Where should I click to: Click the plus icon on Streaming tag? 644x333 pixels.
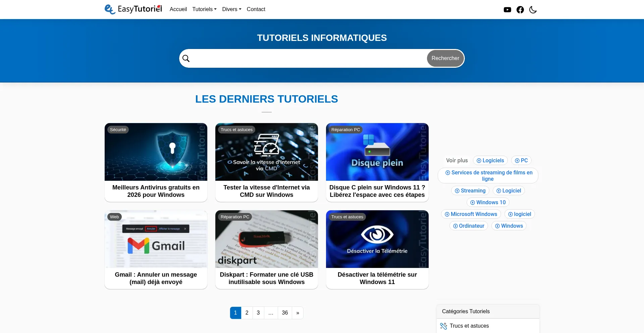point(458,190)
